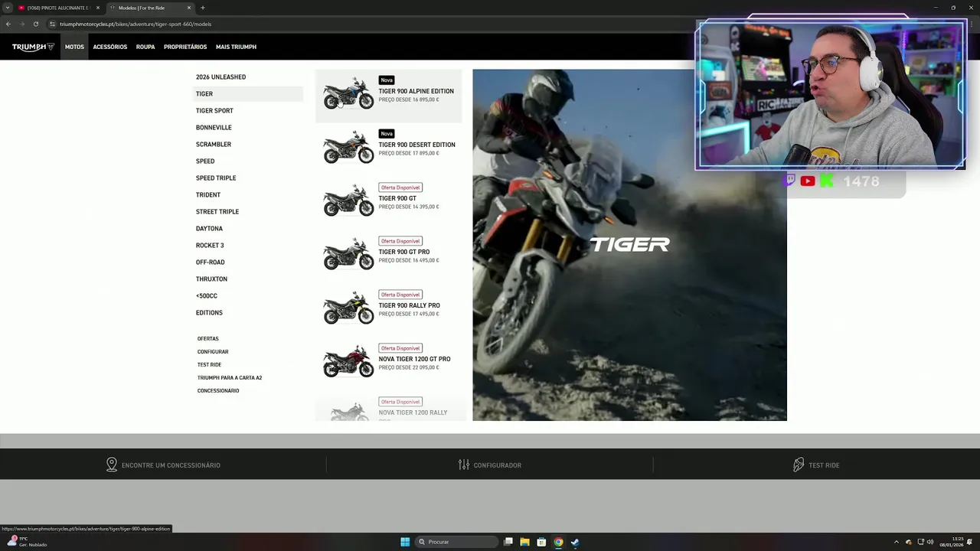The height and width of the screenshot is (551, 980).
Task: Select the TIGER SPORT category
Action: click(214, 111)
